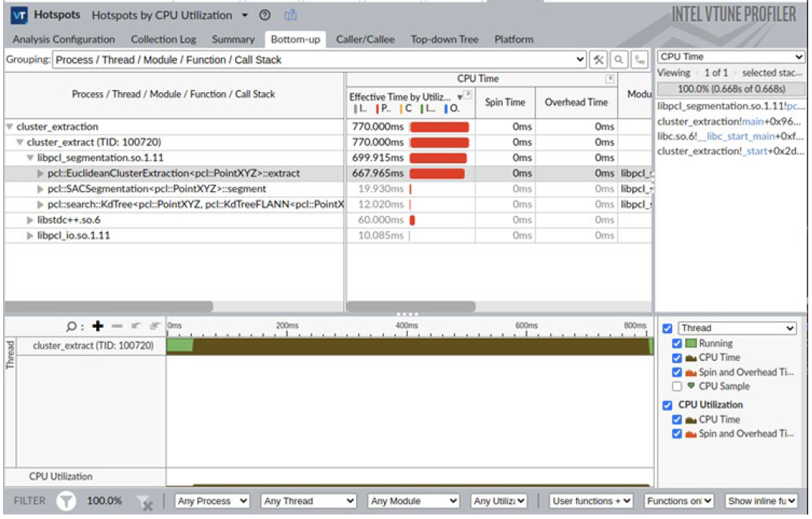Open the Any Module filter dropdown
Image resolution: width=812 pixels, height=519 pixels.
point(414,502)
